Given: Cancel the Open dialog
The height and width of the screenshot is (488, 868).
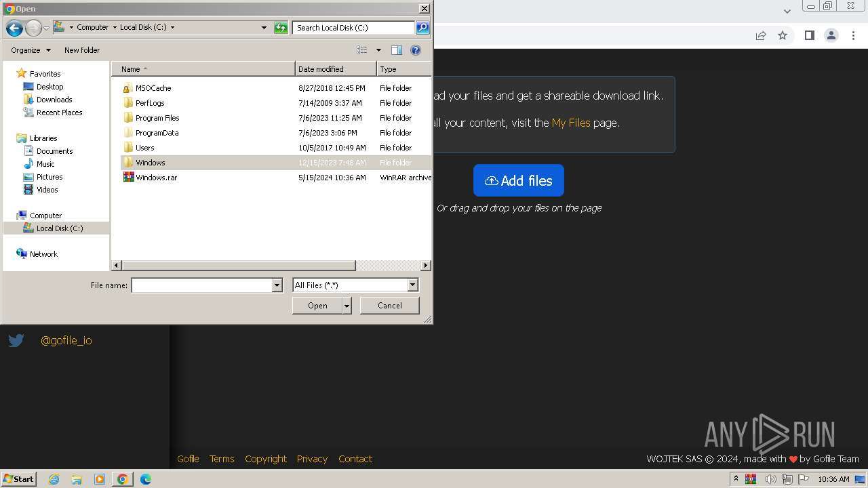Looking at the screenshot, I should point(389,306).
